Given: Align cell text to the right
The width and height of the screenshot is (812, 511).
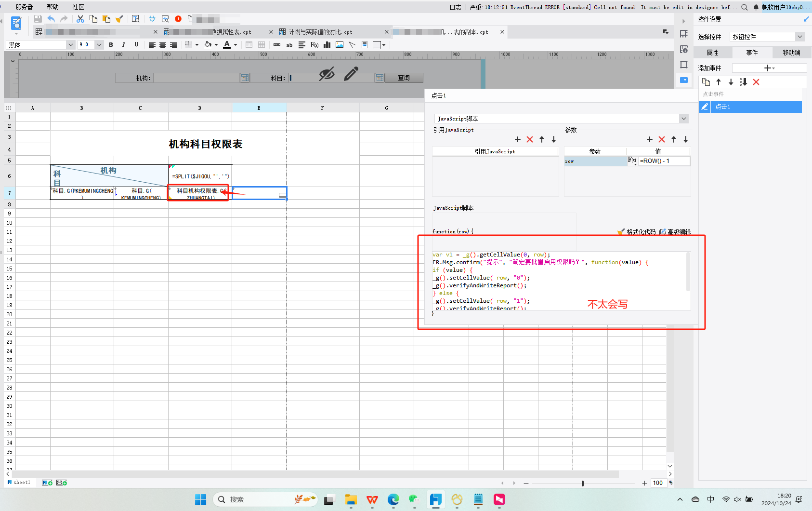Looking at the screenshot, I should pyautogui.click(x=173, y=45).
